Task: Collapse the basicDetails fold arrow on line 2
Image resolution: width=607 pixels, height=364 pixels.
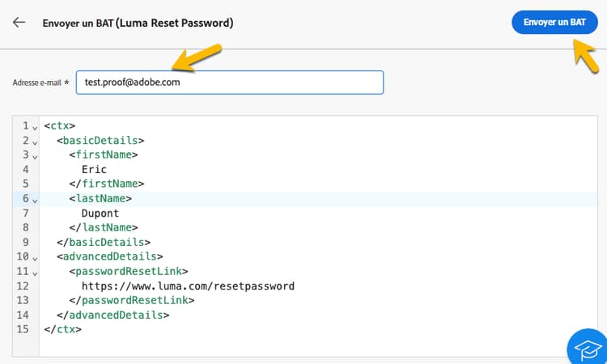Action: pyautogui.click(x=35, y=141)
